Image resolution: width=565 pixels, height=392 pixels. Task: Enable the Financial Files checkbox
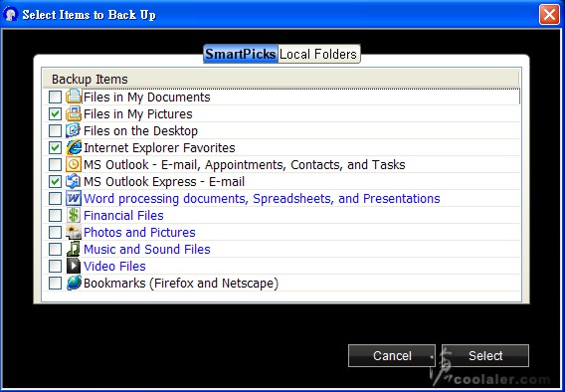coord(55,215)
